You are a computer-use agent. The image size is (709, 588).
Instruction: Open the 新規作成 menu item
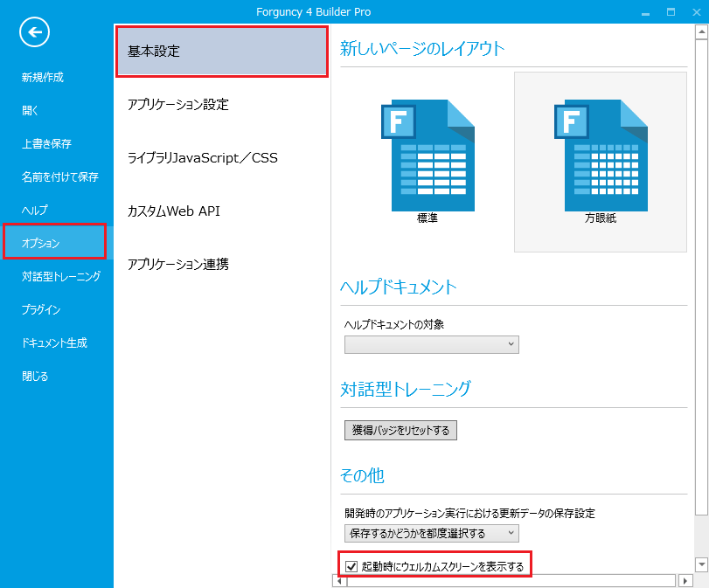43,77
